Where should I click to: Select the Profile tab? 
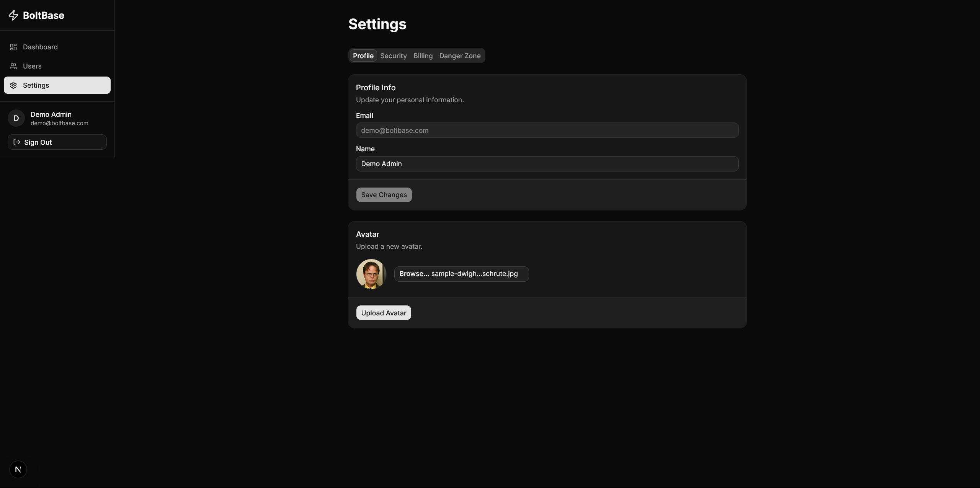click(x=363, y=56)
